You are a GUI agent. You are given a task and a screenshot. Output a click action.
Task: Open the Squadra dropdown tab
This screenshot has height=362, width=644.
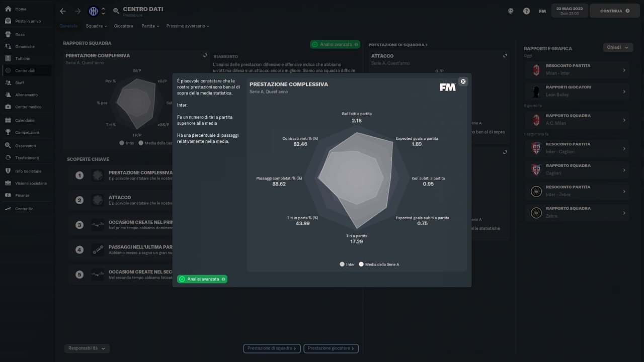coord(96,26)
